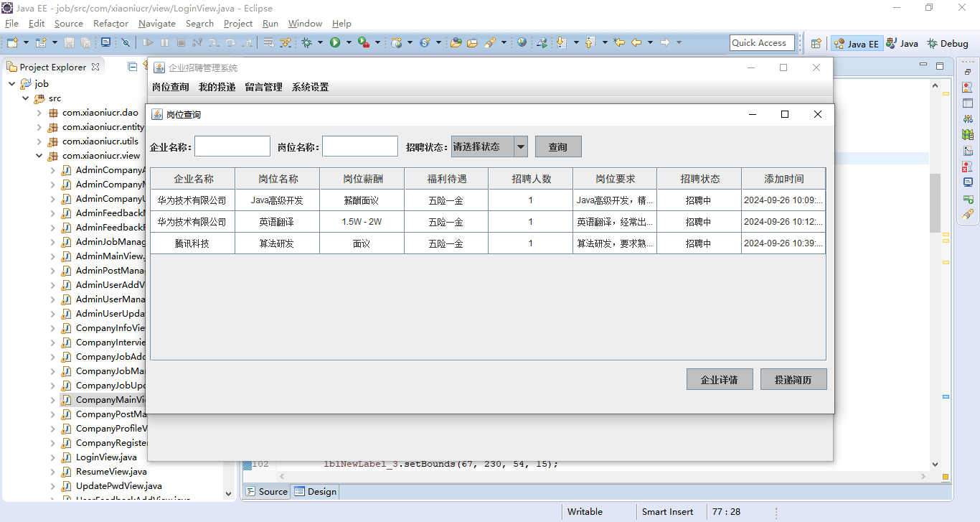Collapse the job project tree node
Screen dimensions: 980x522
[x=12, y=83]
